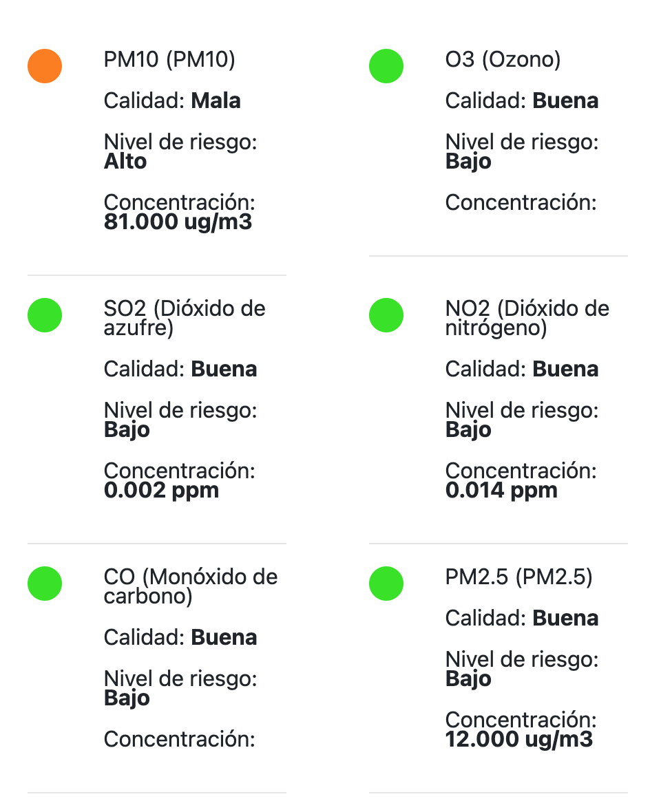Click the orange PM10 status indicator
Screen dimensions: 650x812
pyautogui.click(x=45, y=66)
